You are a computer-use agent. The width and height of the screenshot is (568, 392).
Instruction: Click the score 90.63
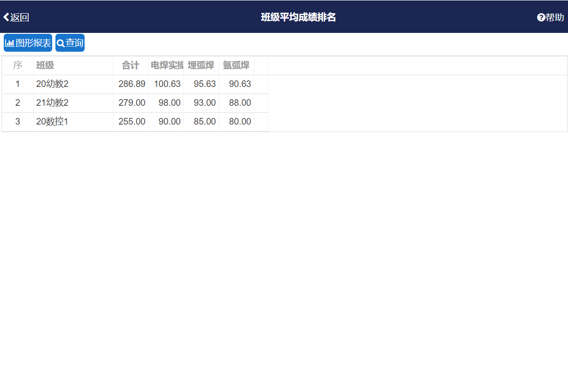236,84
